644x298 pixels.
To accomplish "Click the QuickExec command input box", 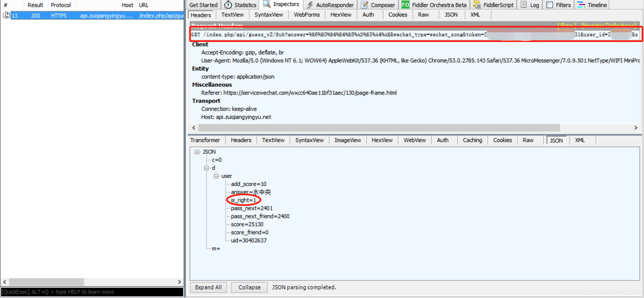I will pyautogui.click(x=92, y=292).
